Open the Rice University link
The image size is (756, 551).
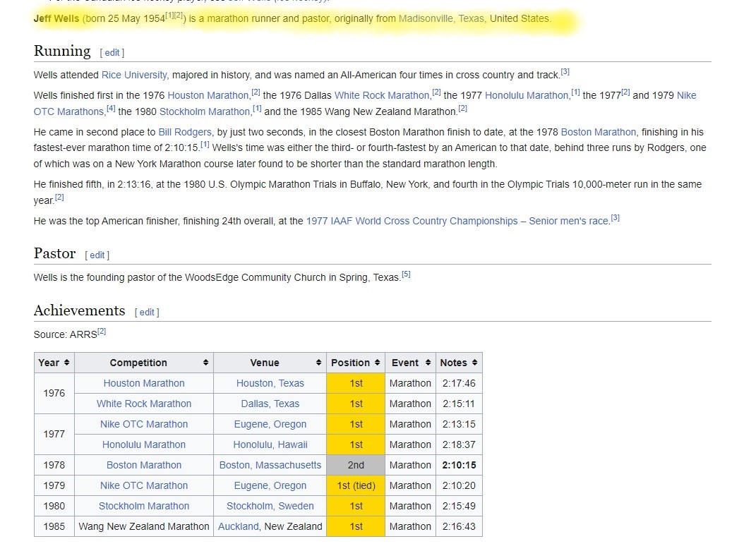[x=134, y=75]
